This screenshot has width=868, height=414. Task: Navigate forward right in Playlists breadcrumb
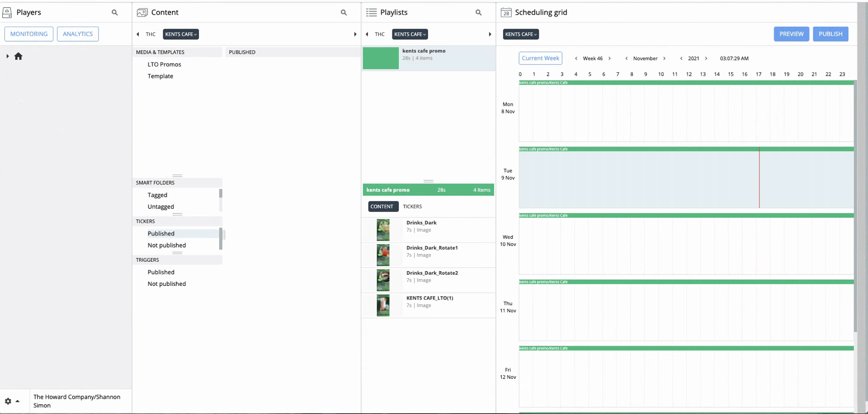(x=490, y=34)
